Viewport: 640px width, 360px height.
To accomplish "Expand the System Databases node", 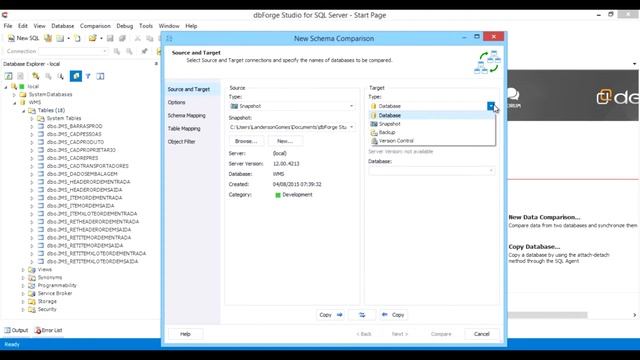I will pyautogui.click(x=14, y=94).
